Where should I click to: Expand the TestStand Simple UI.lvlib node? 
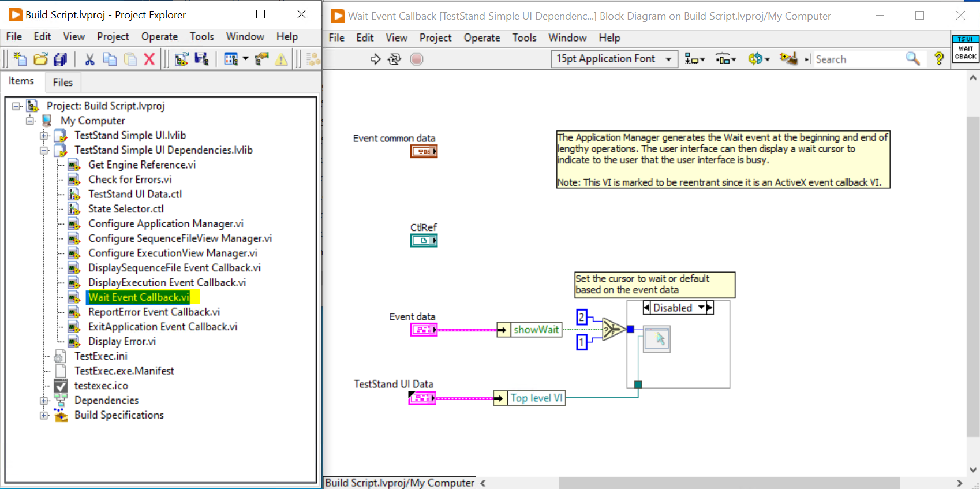(x=44, y=136)
